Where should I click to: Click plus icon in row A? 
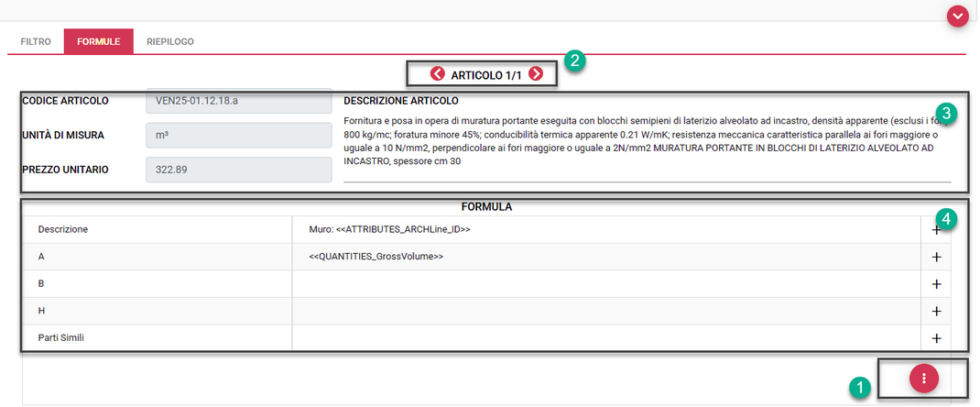click(x=936, y=258)
